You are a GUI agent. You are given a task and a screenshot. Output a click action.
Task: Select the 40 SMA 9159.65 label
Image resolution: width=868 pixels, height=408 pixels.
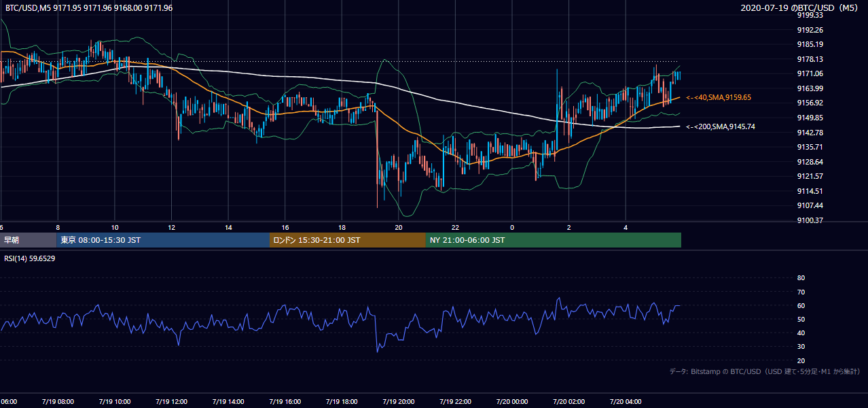[719, 98]
